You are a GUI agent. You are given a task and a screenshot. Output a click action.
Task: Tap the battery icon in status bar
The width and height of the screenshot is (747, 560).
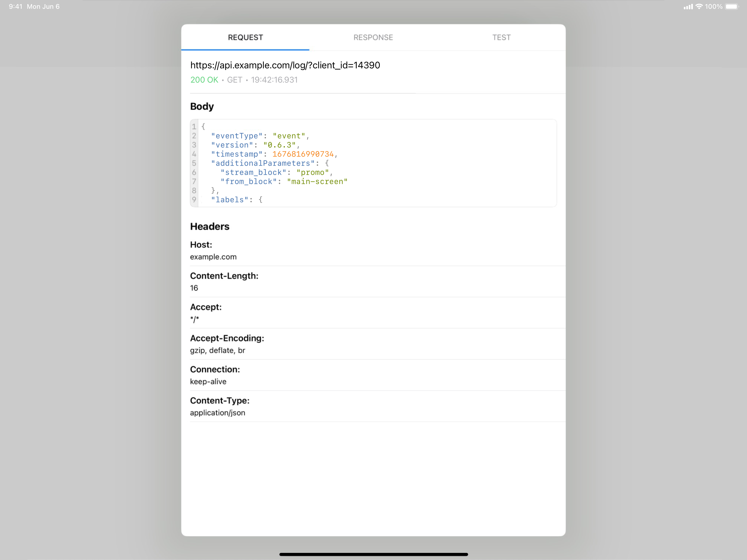732,6
